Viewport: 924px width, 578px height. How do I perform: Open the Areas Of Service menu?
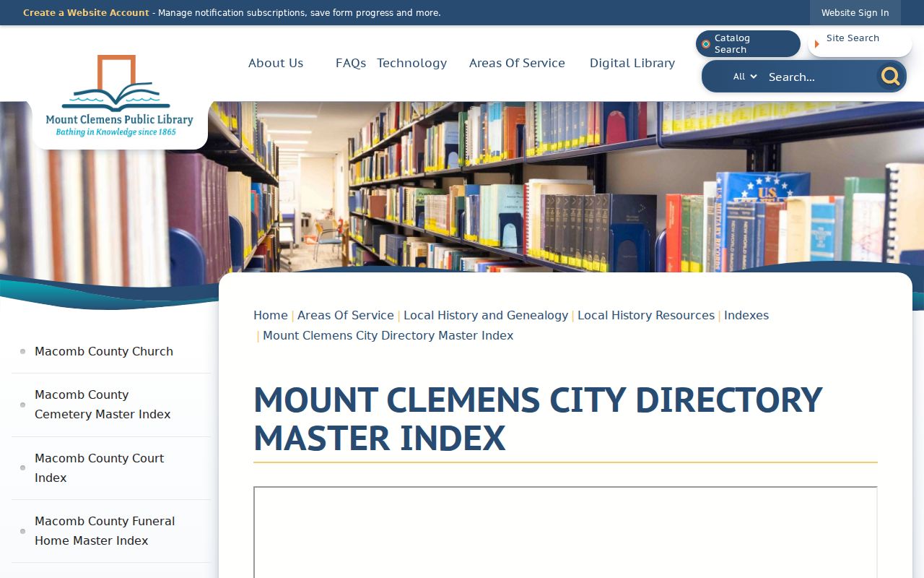517,63
